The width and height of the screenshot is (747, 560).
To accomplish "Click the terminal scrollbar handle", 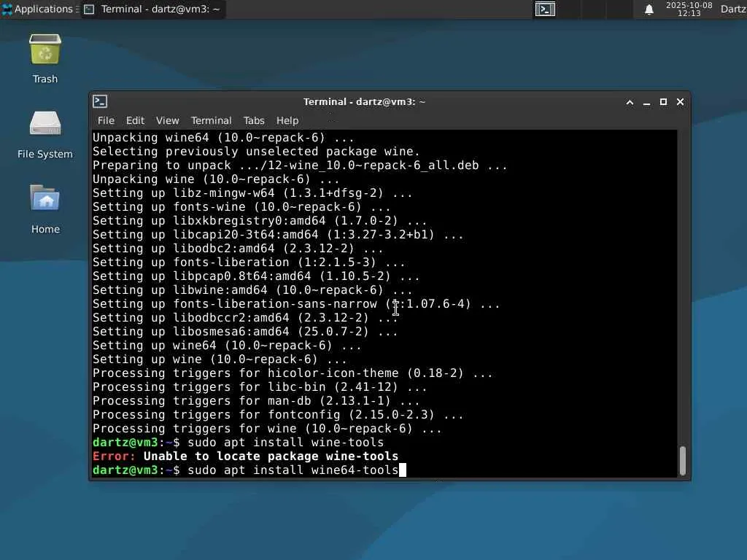I will click(683, 461).
